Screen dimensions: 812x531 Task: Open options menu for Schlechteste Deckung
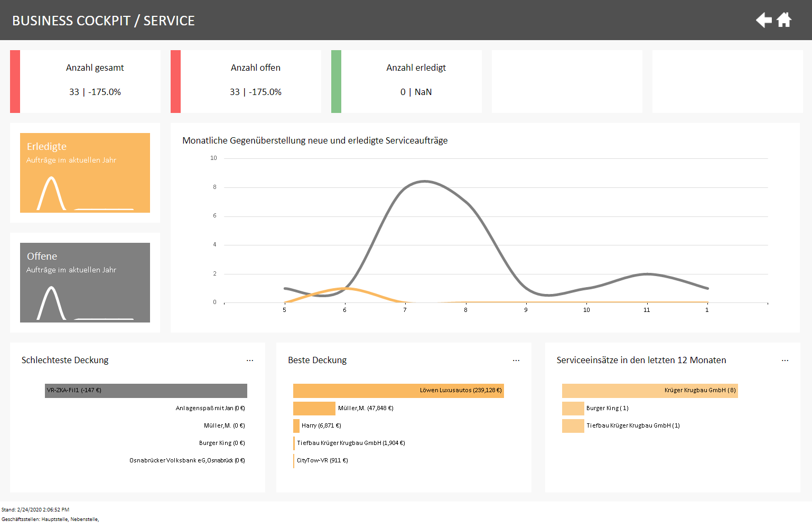coord(250,361)
